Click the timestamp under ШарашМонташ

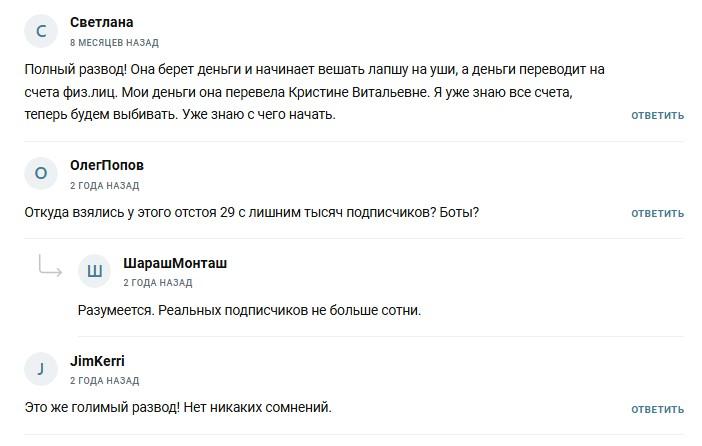click(x=158, y=283)
